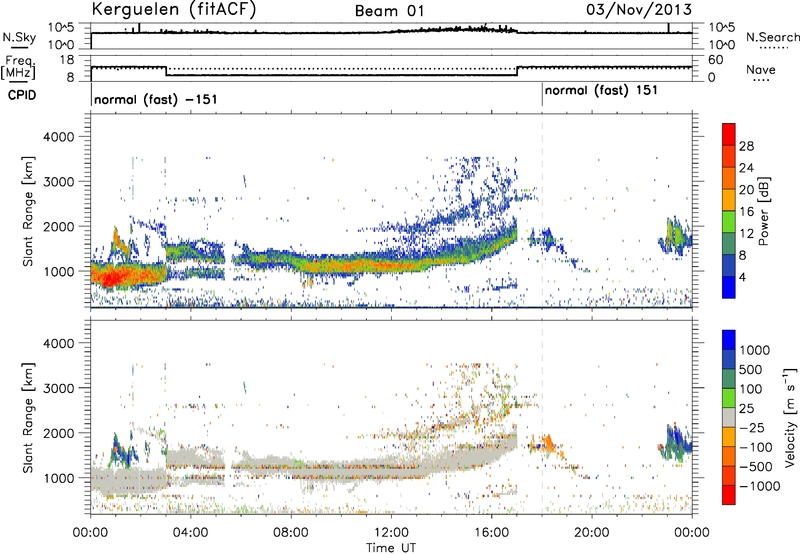Viewport: 800px width, 554px height.
Task: Click the 'Time UT' axis label
Action: (391, 548)
